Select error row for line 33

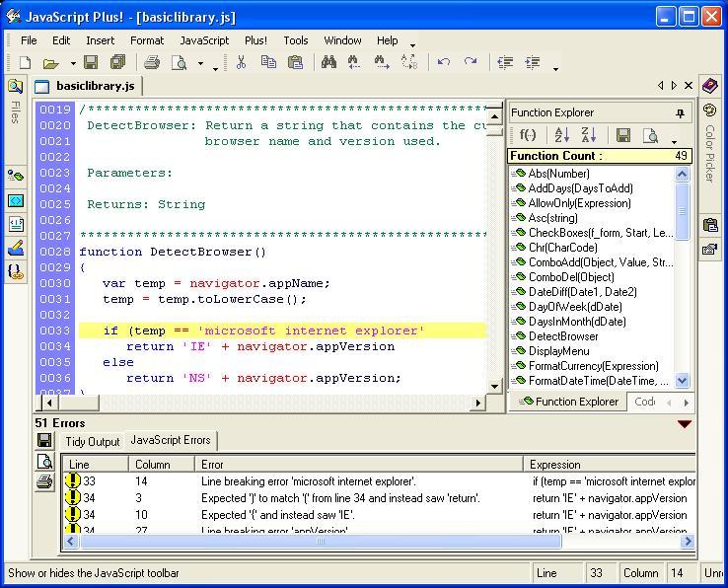379,481
